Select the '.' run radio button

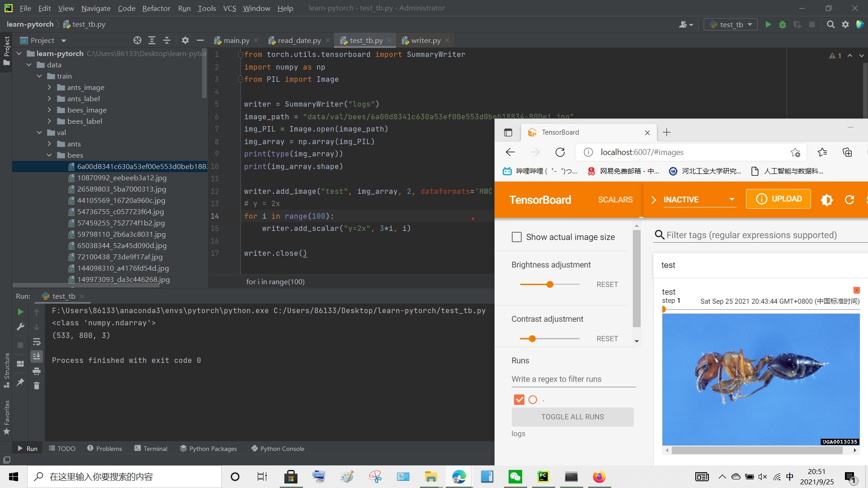point(533,399)
